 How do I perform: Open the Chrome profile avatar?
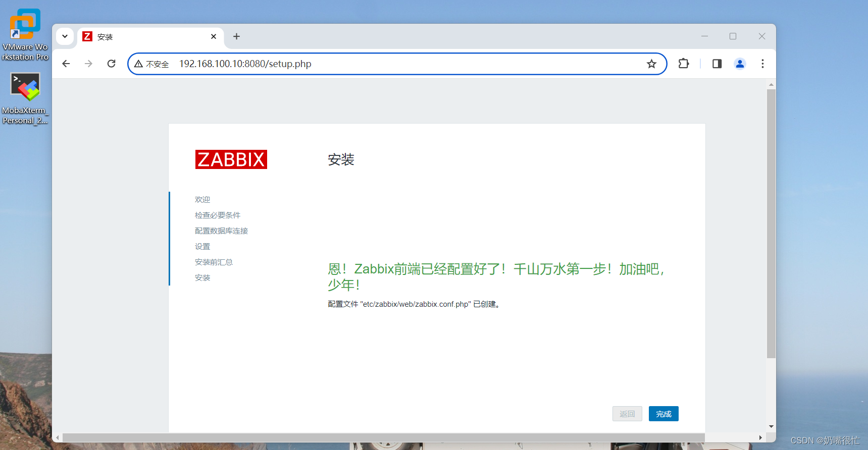740,64
